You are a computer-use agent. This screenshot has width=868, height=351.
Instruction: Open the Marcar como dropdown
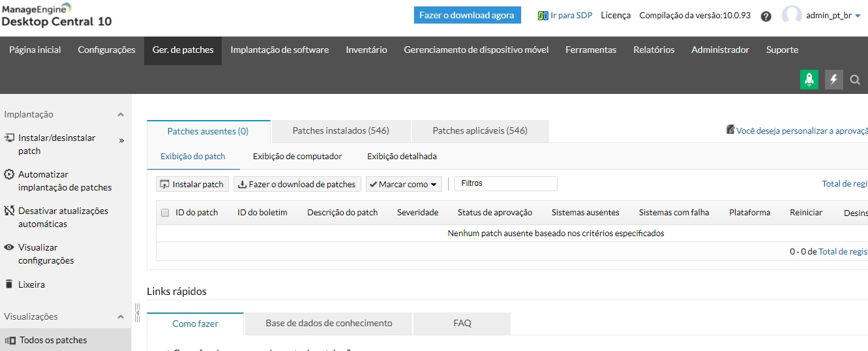[x=404, y=185]
